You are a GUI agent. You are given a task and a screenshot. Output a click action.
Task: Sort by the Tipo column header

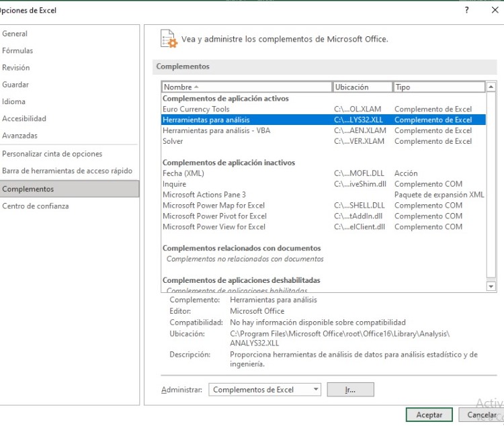(x=439, y=87)
